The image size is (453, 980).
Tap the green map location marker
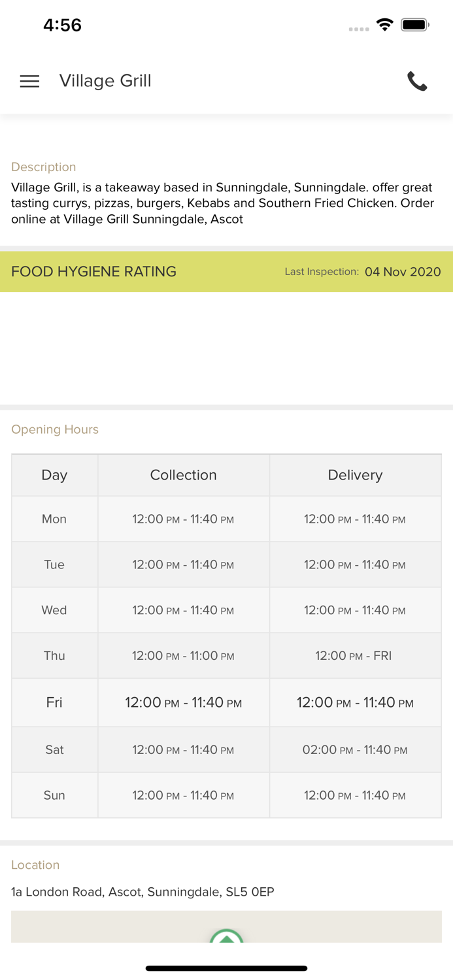point(226,937)
